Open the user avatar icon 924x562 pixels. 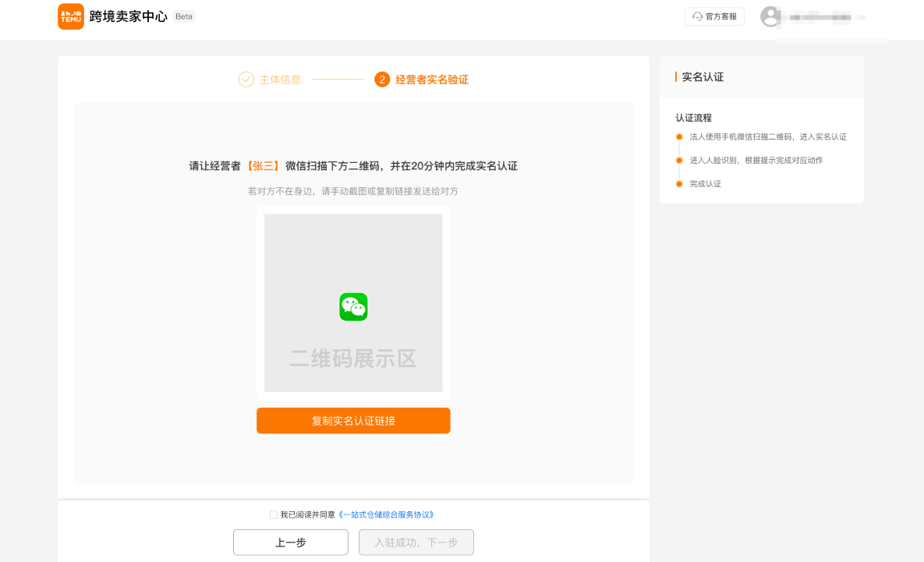click(x=770, y=16)
